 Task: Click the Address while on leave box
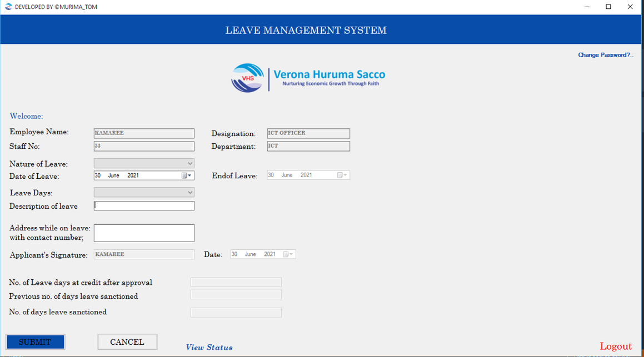(x=144, y=233)
